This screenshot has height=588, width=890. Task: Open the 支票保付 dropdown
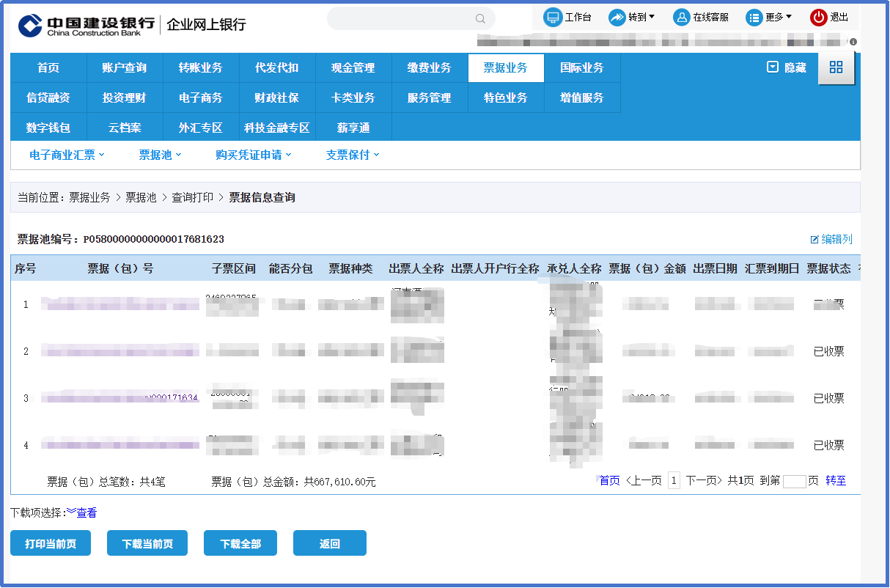pos(353,155)
